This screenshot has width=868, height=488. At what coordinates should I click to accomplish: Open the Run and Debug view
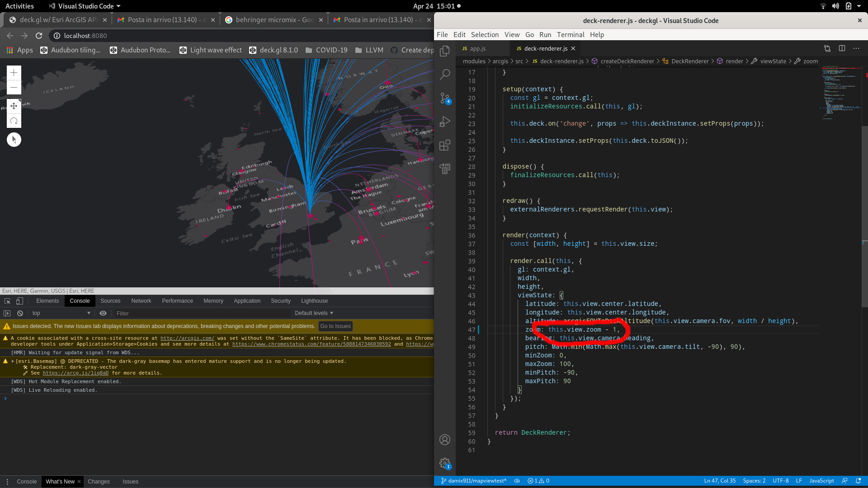point(445,122)
